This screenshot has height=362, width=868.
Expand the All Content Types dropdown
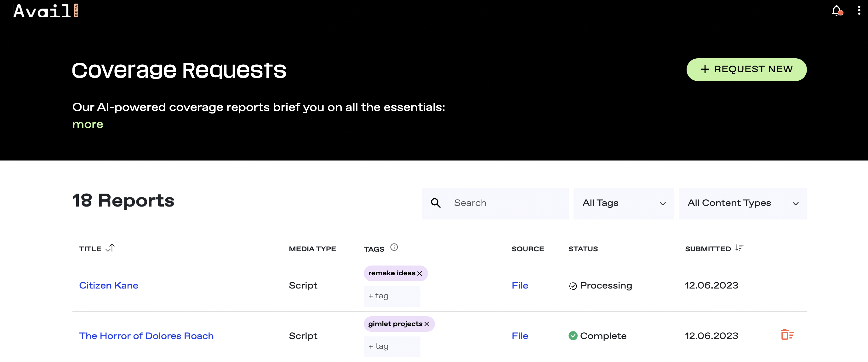(x=742, y=203)
